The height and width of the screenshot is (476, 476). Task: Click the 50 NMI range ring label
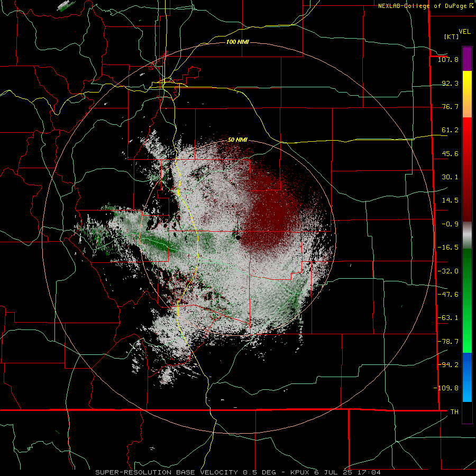(237, 140)
